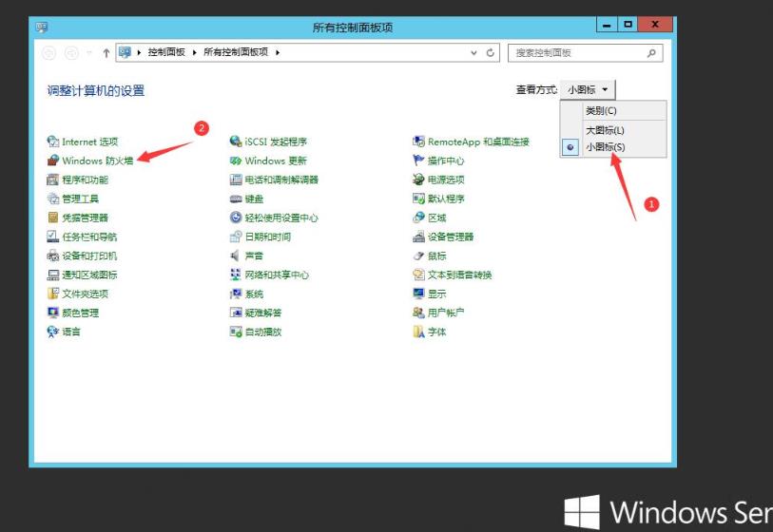Click the 字体 fonts icon
The image size is (773, 532).
[418, 332]
